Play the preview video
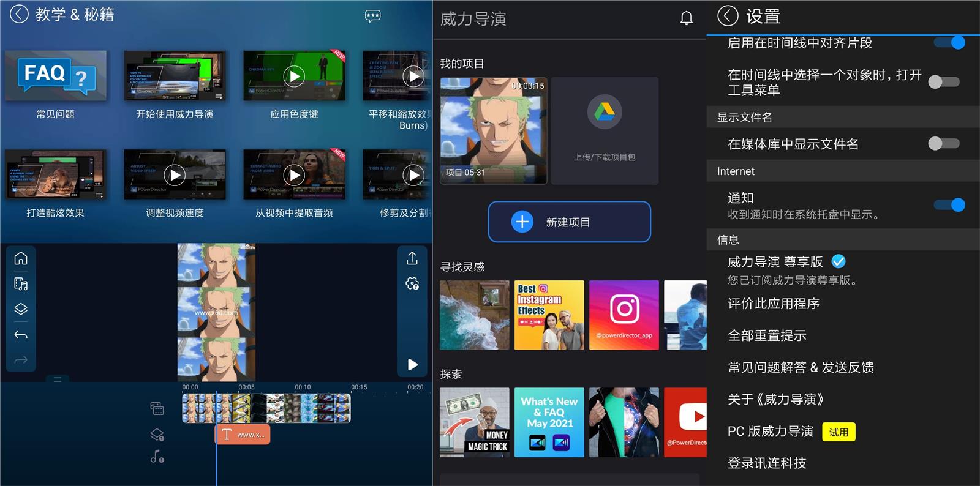The image size is (980, 486). tap(412, 365)
